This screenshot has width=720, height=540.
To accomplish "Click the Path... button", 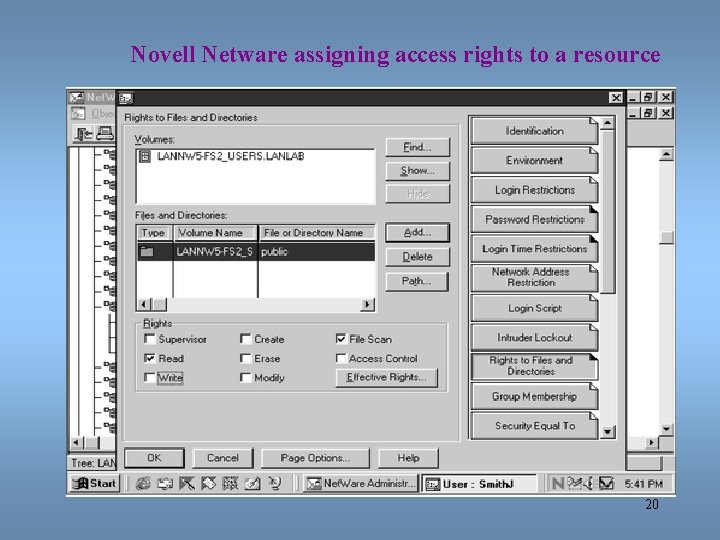I will point(417,281).
